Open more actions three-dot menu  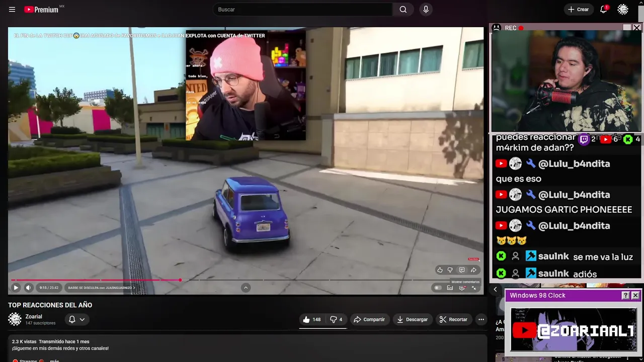(481, 319)
